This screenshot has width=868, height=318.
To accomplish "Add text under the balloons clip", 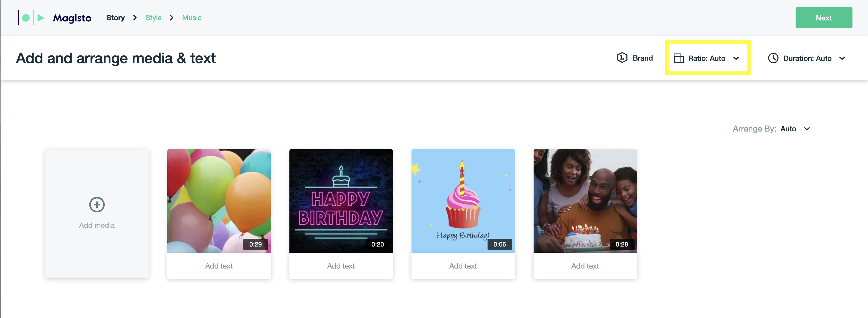I will pos(219,266).
